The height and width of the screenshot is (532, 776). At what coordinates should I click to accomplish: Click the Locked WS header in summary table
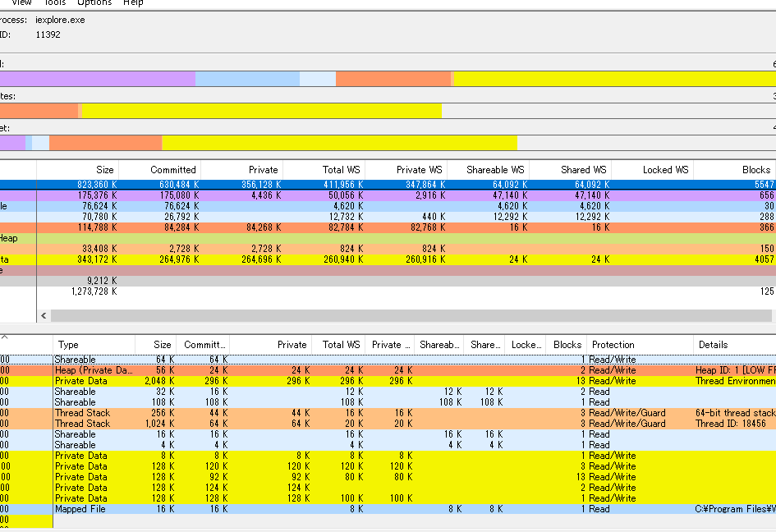665,170
